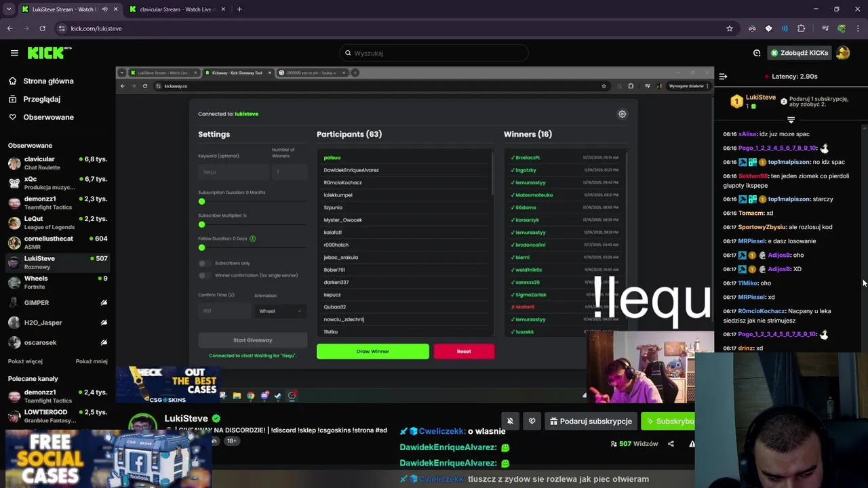The width and height of the screenshot is (868, 488).
Task: Open clavicular channel in sidebar
Action: (x=58, y=163)
